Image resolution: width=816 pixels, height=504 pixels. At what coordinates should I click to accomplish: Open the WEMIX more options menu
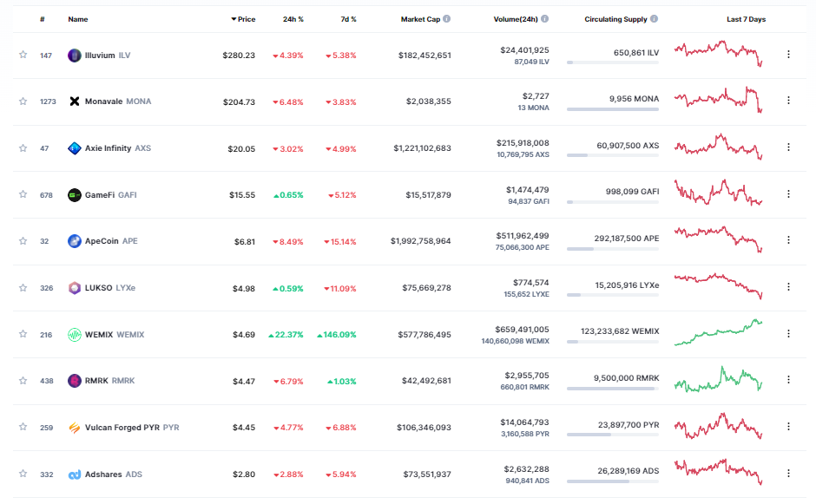(x=788, y=333)
